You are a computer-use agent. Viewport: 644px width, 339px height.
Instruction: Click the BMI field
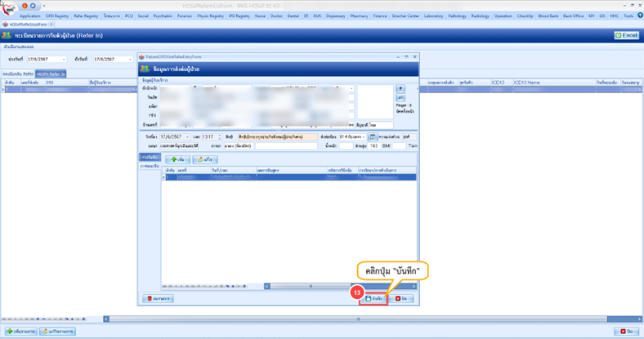click(399, 146)
